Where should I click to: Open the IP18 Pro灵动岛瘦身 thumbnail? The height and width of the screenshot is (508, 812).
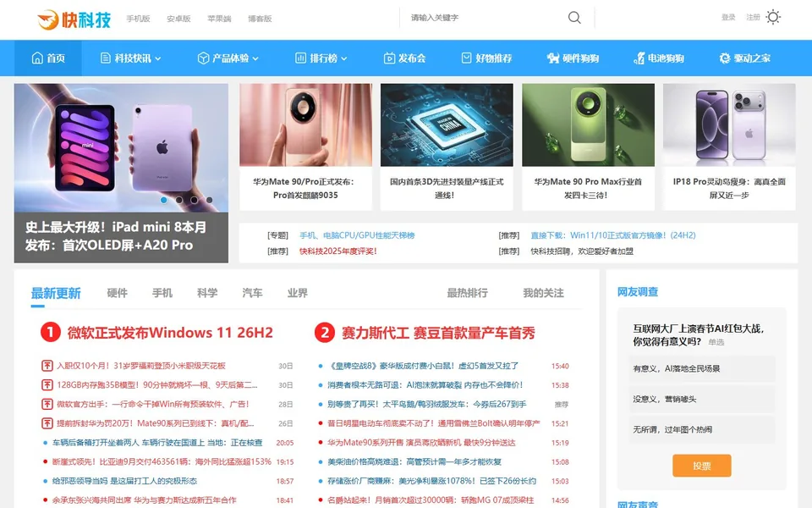pyautogui.click(x=729, y=125)
